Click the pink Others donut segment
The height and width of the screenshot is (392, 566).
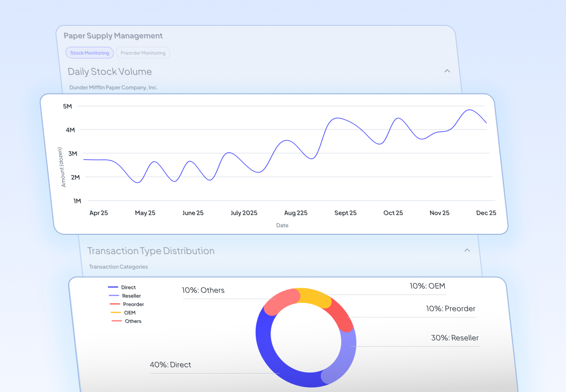tap(280, 301)
